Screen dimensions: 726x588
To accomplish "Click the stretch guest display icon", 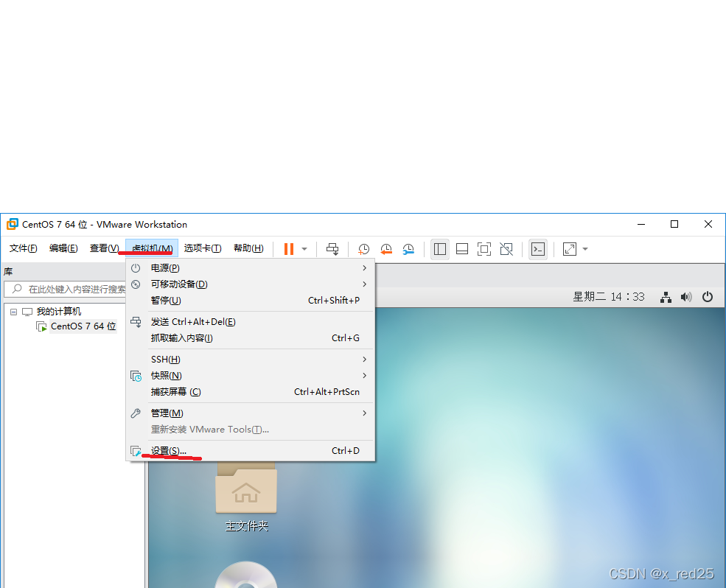I will pos(570,249).
